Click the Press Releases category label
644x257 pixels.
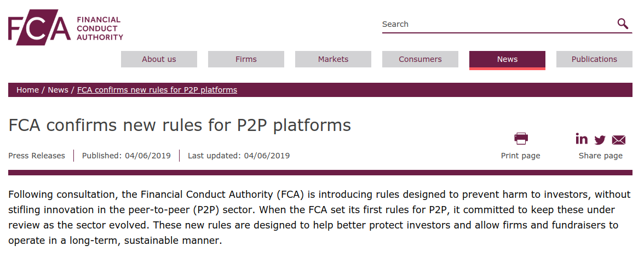(37, 156)
